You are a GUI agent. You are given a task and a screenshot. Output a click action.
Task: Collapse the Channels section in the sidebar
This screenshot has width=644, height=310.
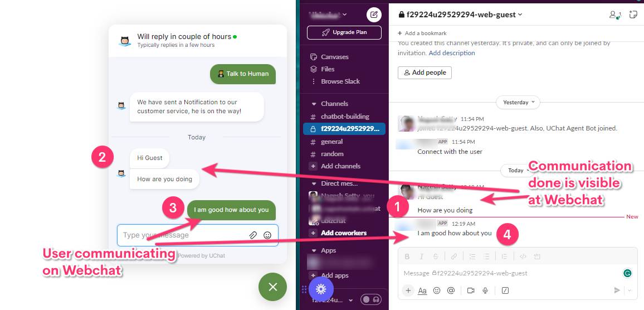coord(314,104)
